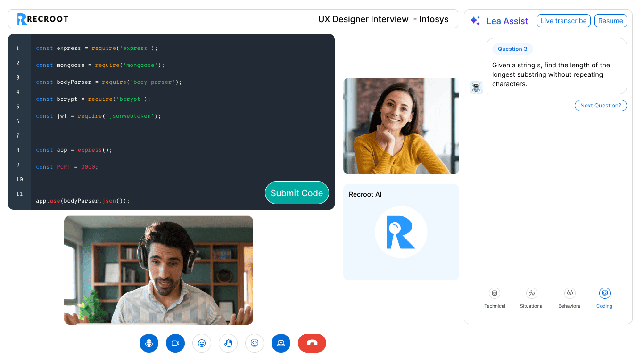Image resolution: width=644 pixels, height=362 pixels.
Task: Click code line requiring 'mongoose'
Action: pyautogui.click(x=100, y=65)
